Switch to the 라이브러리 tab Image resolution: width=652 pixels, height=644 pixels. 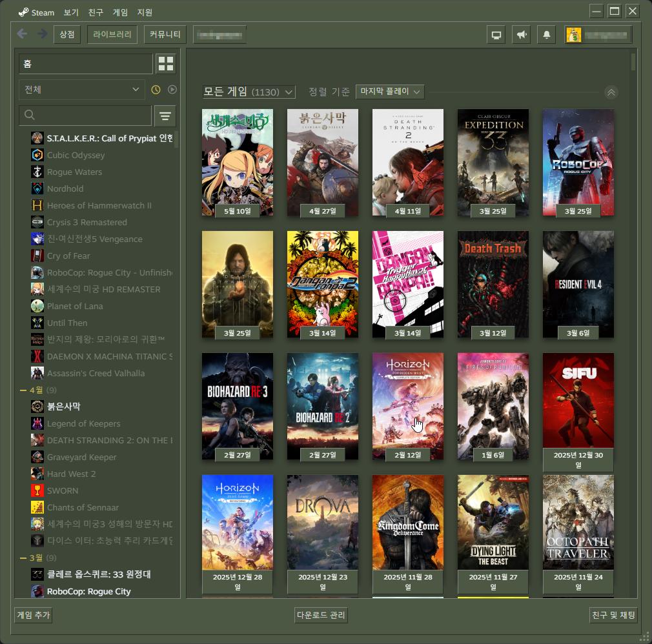[112, 34]
